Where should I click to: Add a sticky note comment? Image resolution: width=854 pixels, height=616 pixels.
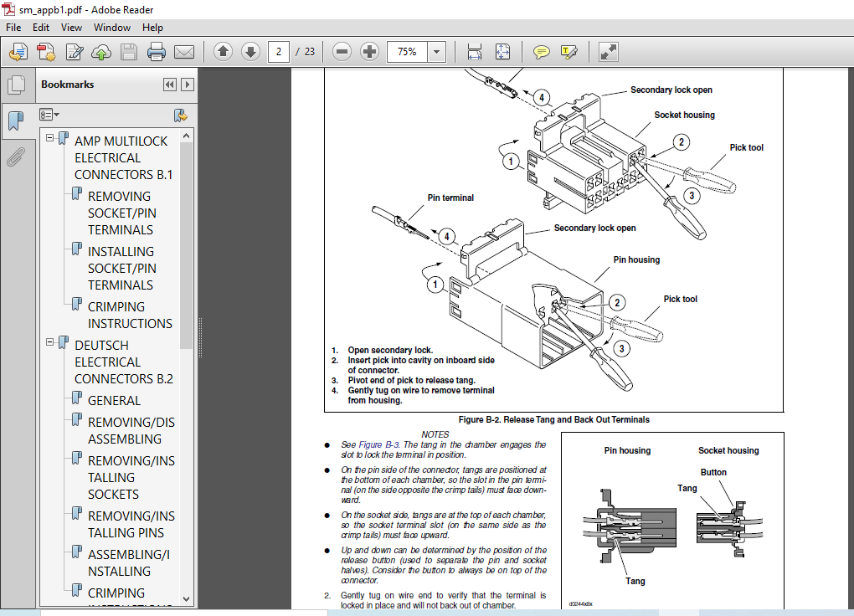click(541, 52)
